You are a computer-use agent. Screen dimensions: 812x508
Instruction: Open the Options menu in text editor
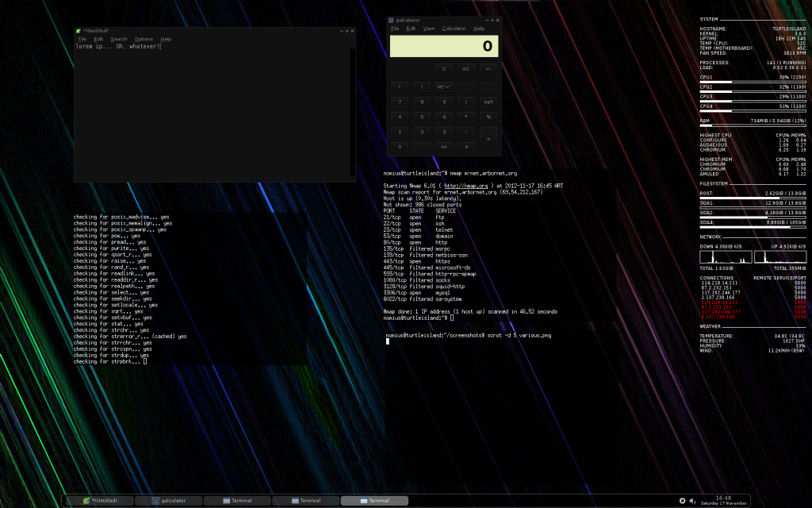tap(144, 39)
